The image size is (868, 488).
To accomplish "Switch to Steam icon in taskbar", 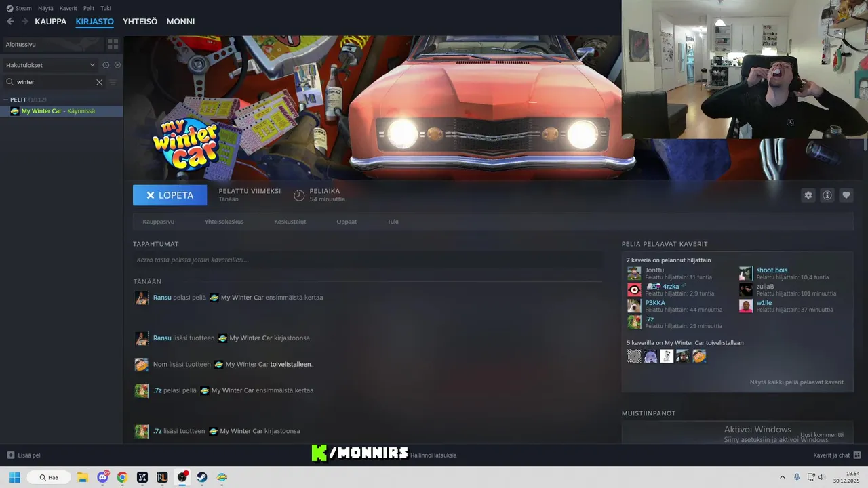I will pyautogui.click(x=202, y=477).
